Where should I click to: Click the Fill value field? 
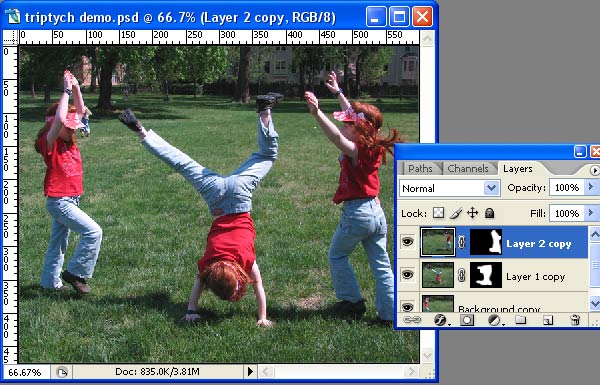point(567,213)
